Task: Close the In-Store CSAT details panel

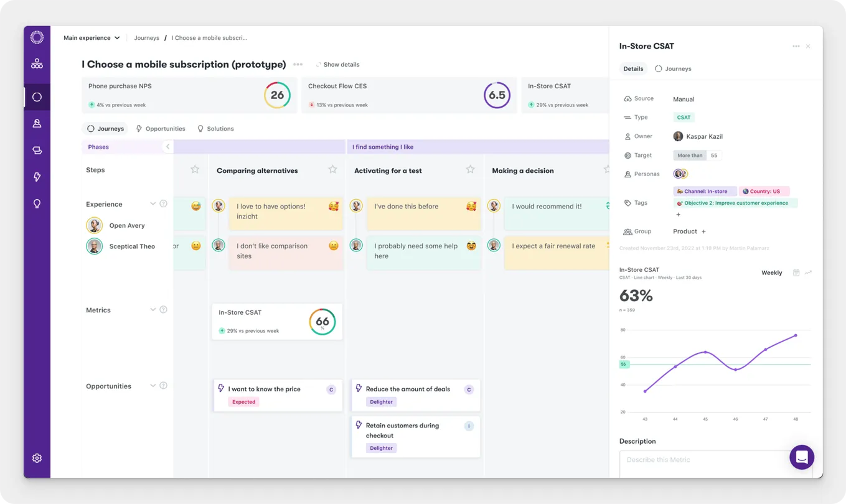Action: pyautogui.click(x=808, y=46)
